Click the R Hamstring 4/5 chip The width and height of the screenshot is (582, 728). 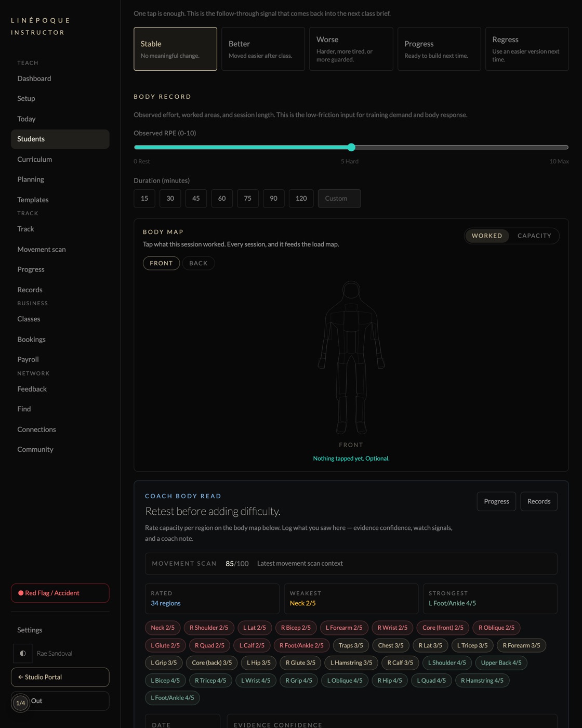pyautogui.click(x=482, y=680)
